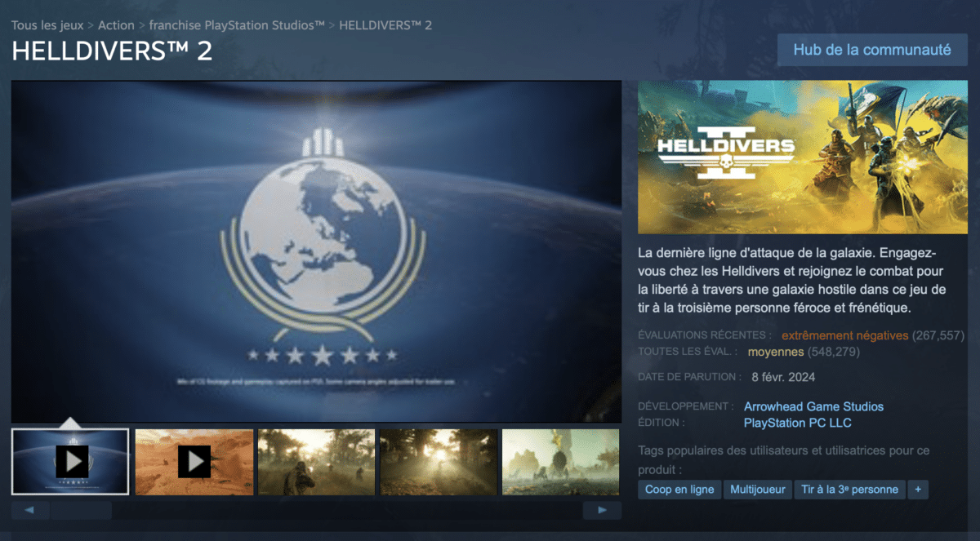Select the Multijoueur tag
Image resolution: width=980 pixels, height=541 pixels.
[x=758, y=490]
